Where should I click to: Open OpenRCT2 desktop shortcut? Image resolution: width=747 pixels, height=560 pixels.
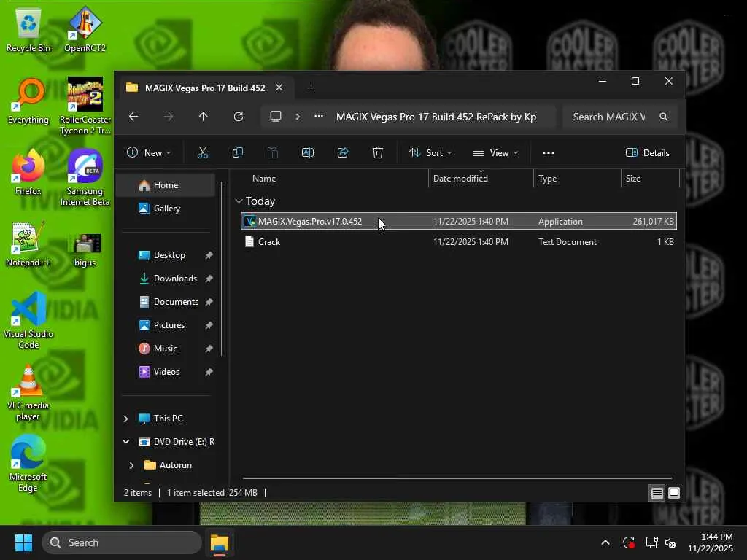click(x=85, y=29)
